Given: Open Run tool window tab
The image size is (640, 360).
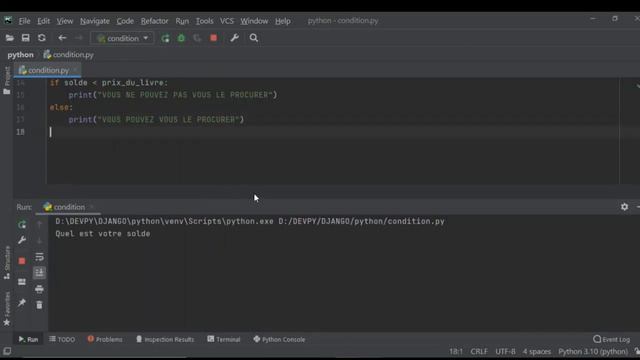Looking at the screenshot, I should coord(28,340).
